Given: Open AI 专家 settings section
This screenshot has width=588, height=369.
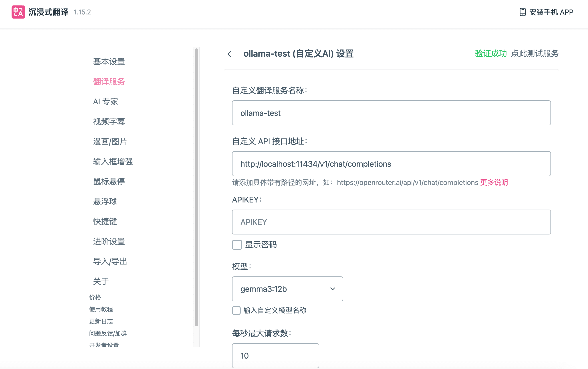Looking at the screenshot, I should (x=105, y=101).
